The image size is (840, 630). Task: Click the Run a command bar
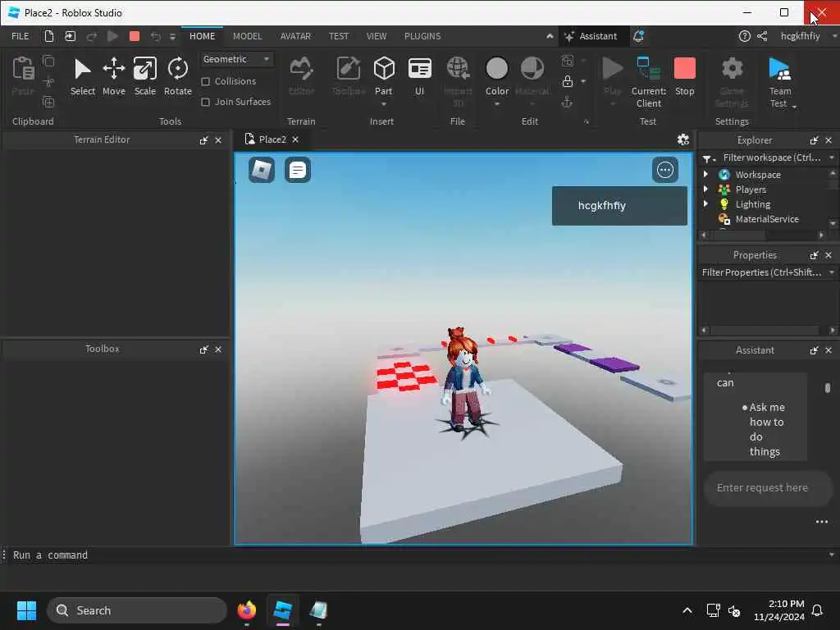click(418, 555)
